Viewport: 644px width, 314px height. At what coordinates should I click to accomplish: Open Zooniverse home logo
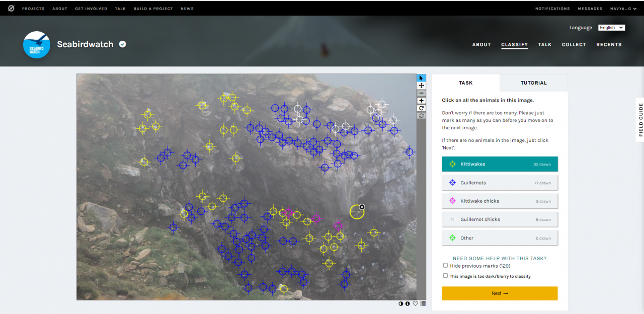pos(11,8)
